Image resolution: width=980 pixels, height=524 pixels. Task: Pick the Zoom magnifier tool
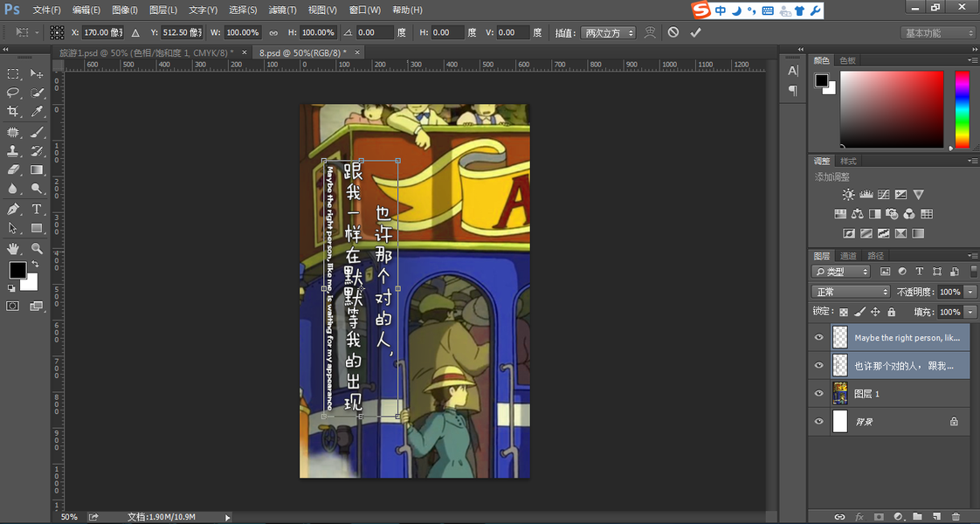[x=38, y=248]
